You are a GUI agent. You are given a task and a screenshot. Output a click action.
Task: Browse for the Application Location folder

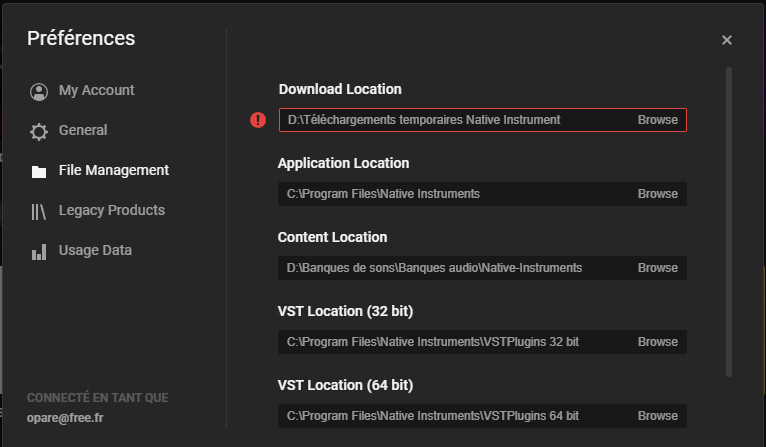[x=657, y=194]
